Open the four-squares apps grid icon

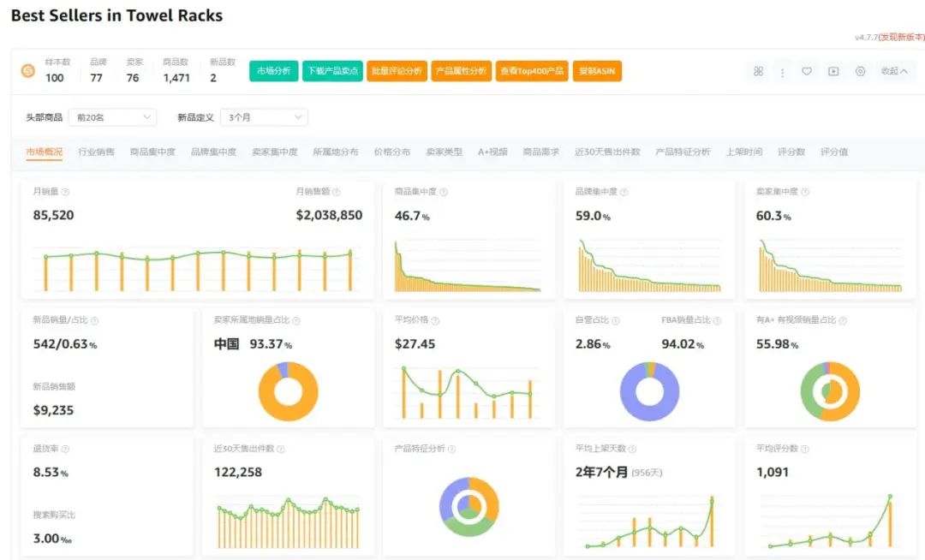tap(758, 71)
